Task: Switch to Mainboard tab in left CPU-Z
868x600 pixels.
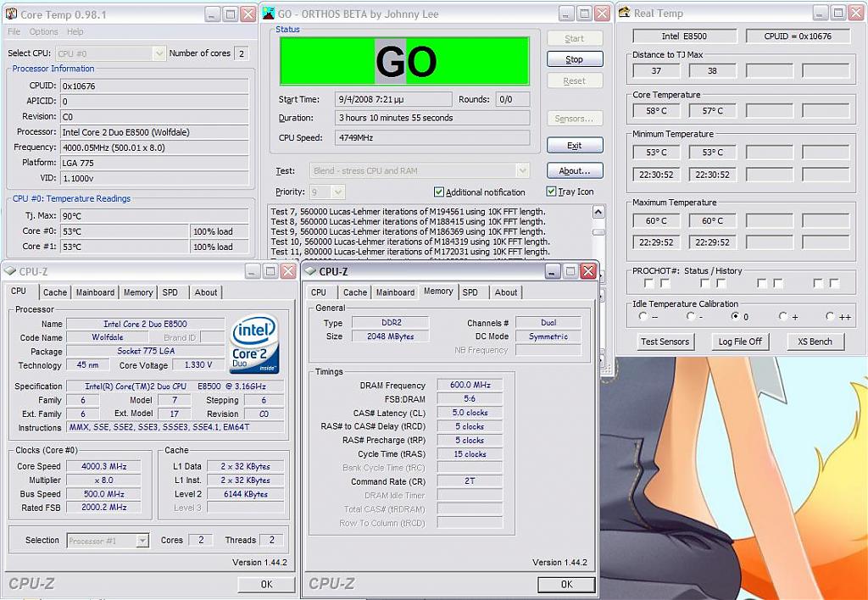Action: 95,292
